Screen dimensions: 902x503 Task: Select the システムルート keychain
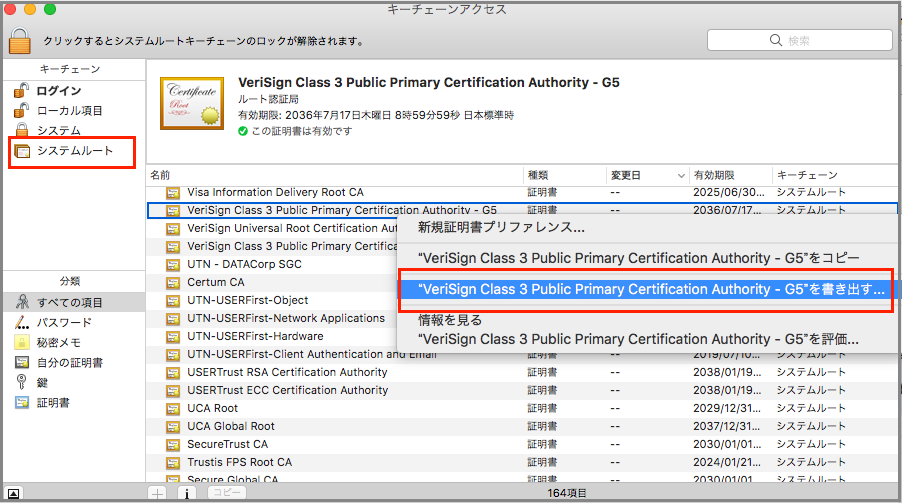pos(74,151)
